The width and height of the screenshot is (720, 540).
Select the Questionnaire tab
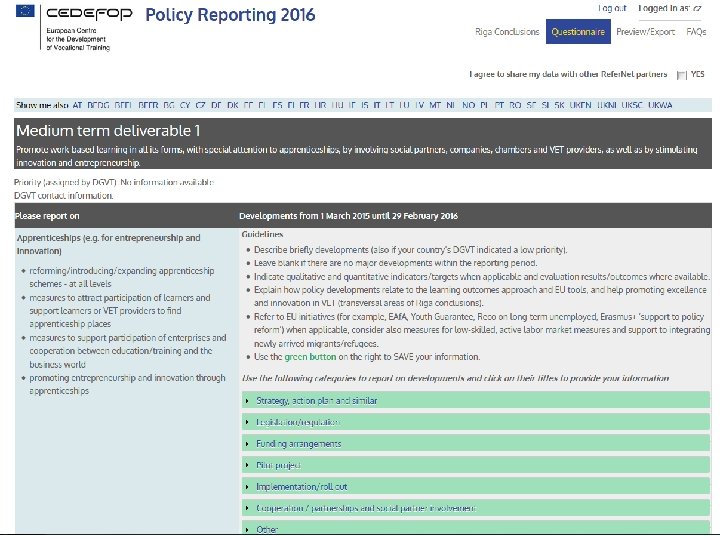point(578,32)
